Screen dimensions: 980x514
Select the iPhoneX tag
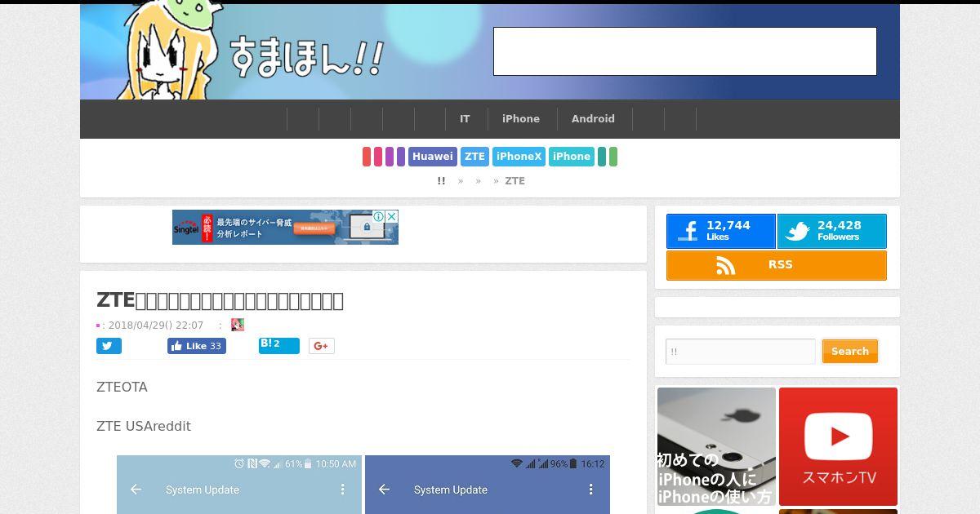click(519, 157)
